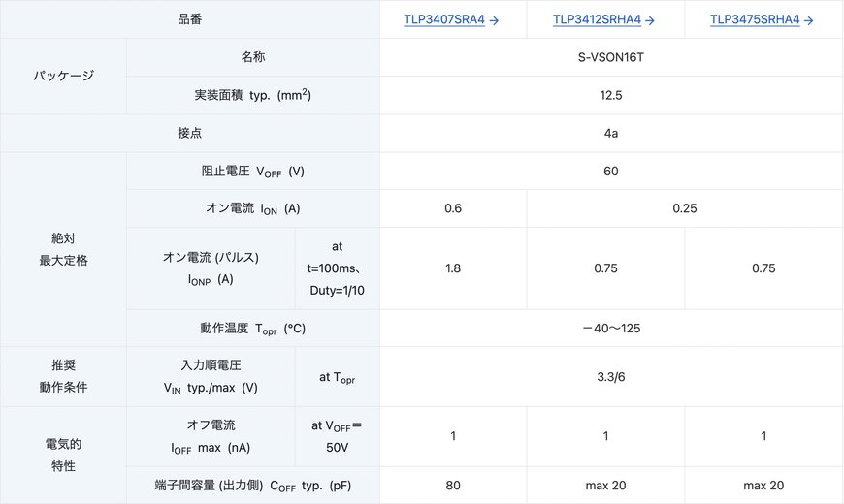Select the 絶対最大定格 row header
Screen dimensions: 844x504
coord(63,249)
